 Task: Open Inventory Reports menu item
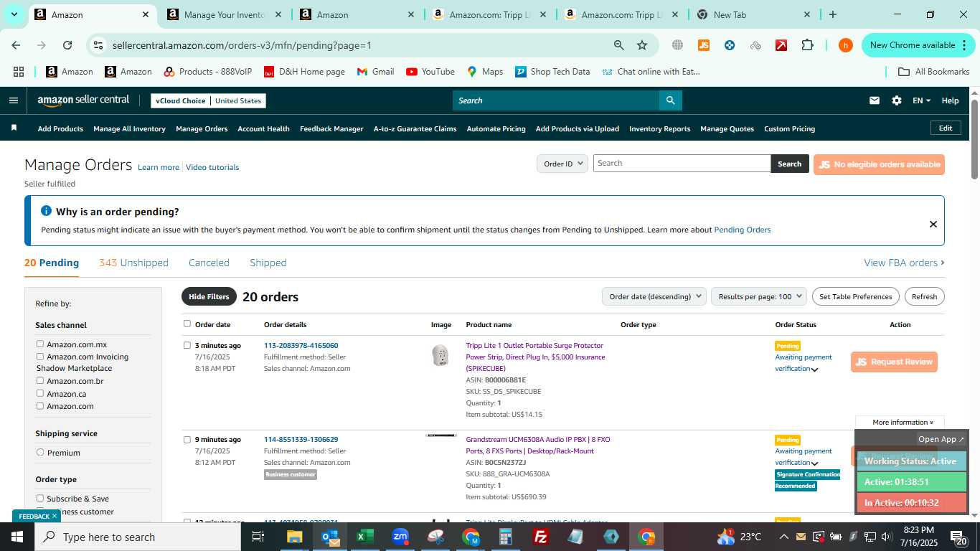(x=659, y=128)
